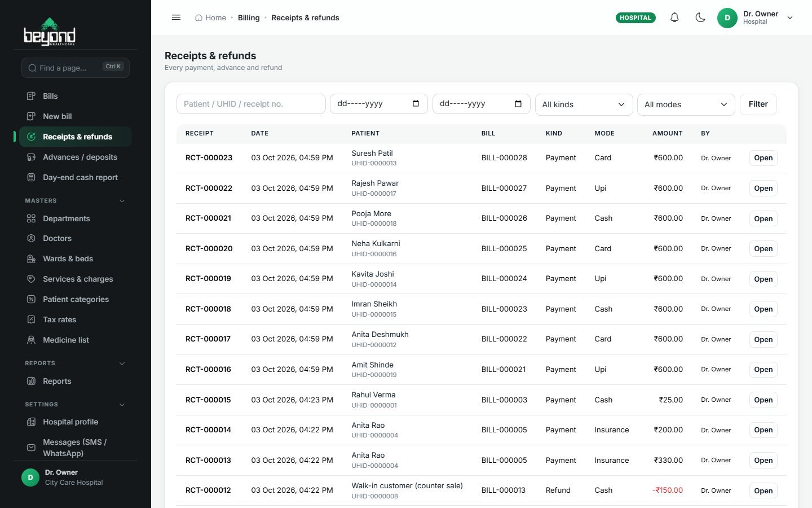Click the Departments grid icon
The width and height of the screenshot is (812, 508).
point(32,218)
